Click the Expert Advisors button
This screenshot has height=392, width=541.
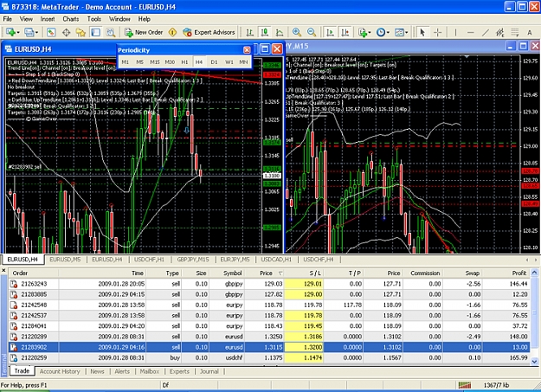click(209, 32)
